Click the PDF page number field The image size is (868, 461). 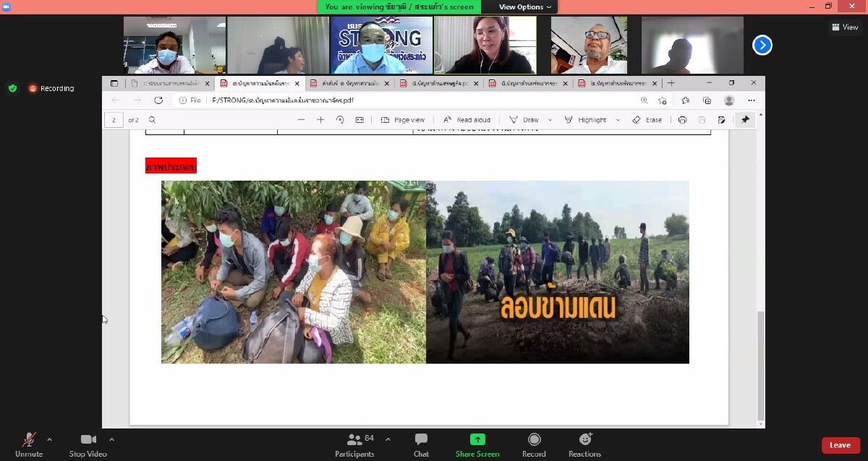(x=114, y=120)
